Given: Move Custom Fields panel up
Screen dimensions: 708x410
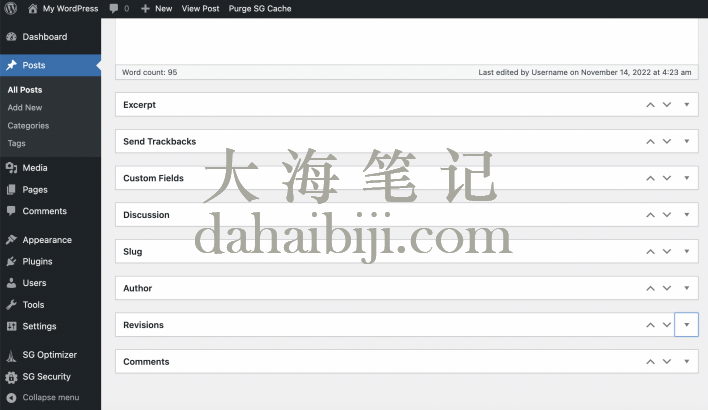Looking at the screenshot, I should click(x=650, y=178).
